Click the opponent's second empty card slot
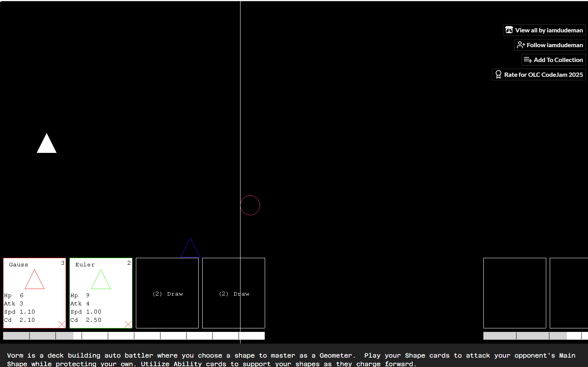This screenshot has height=367, width=588. pyautogui.click(x=569, y=293)
